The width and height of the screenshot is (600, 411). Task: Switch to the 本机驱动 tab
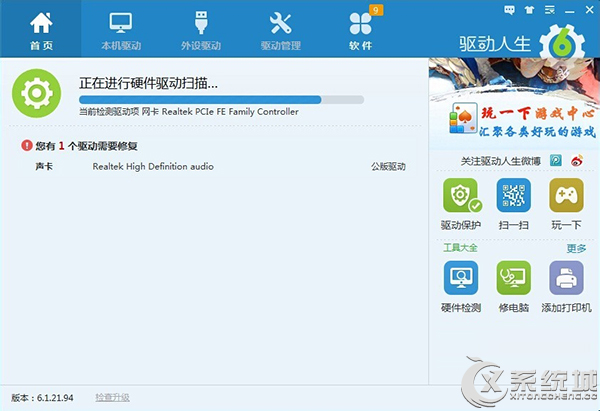tap(121, 31)
